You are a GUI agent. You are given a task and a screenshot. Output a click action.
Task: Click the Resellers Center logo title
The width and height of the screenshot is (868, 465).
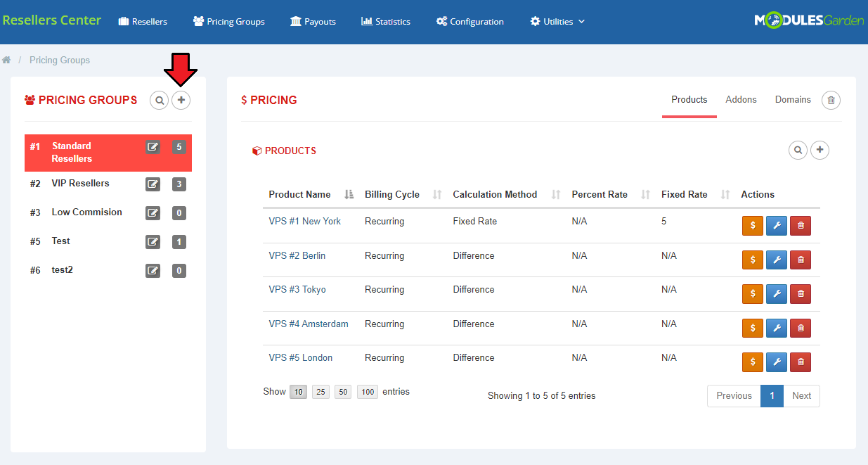[x=51, y=20]
